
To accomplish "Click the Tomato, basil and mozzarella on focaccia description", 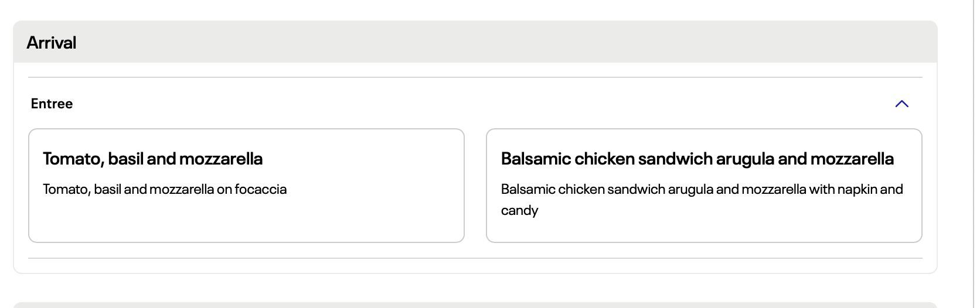I will pos(165,190).
